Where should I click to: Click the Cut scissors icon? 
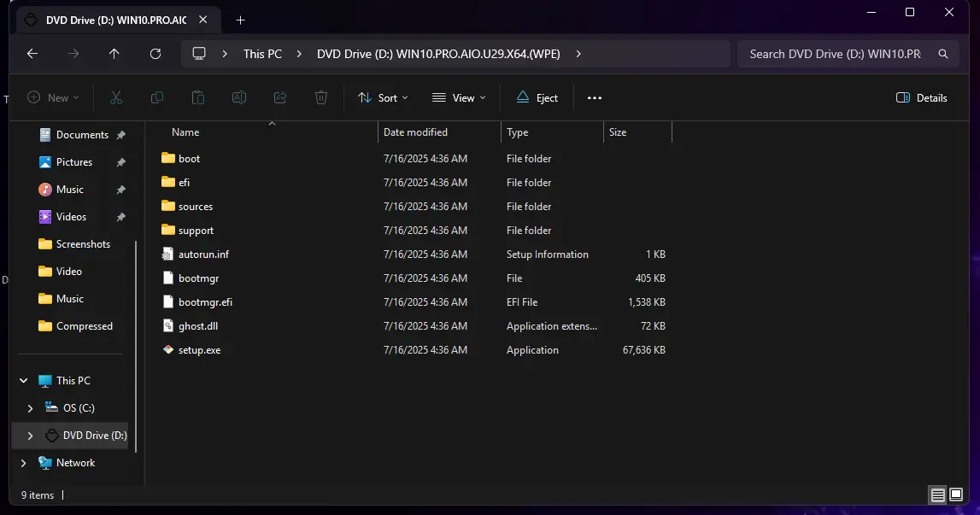click(x=116, y=97)
